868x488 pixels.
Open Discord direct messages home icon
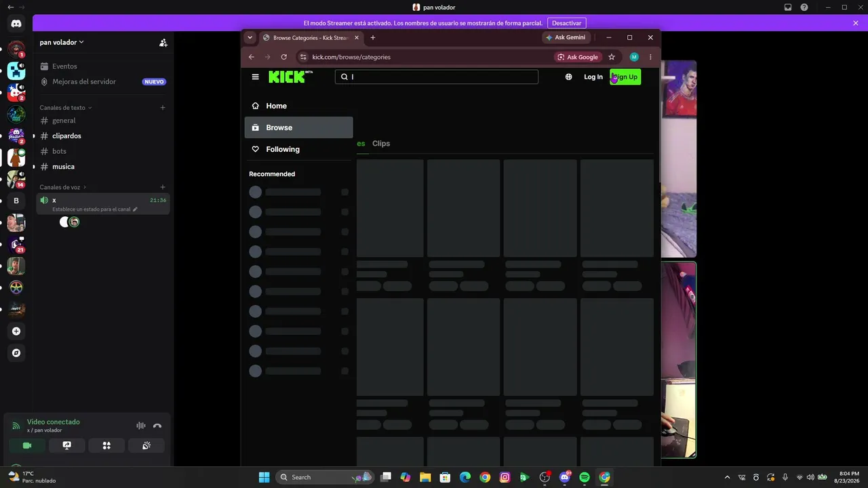coord(16,24)
